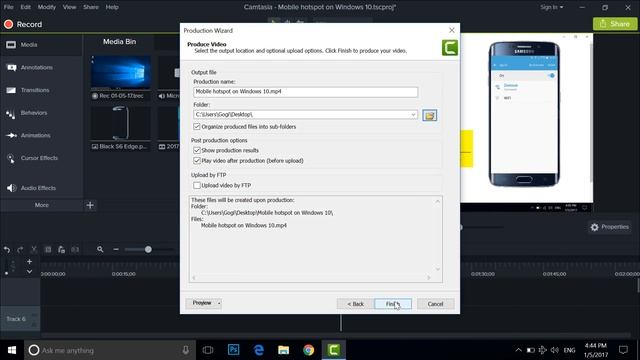Viewport: 640px width, 360px height.
Task: Open the Edit menu
Action: pos(25,7)
